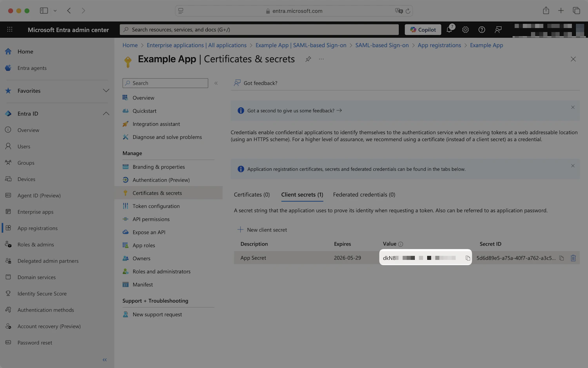Open Devices in the sidebar
Screen dimensions: 588x368
(26, 179)
